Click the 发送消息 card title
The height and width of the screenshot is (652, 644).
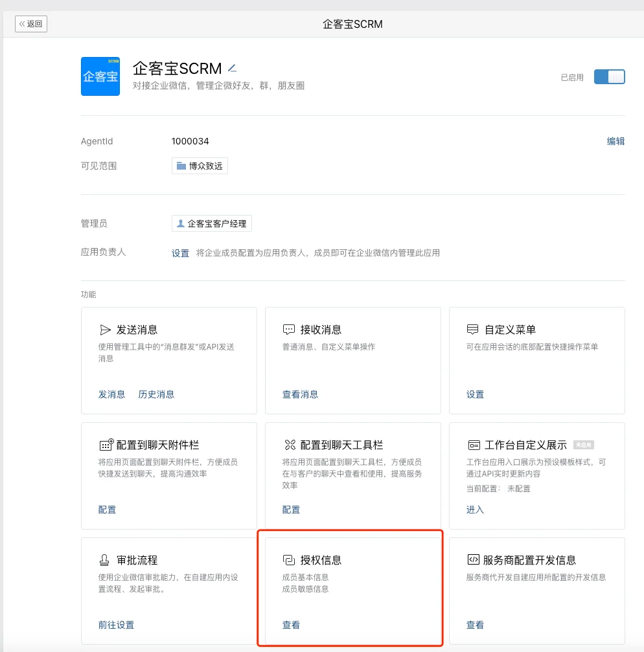[x=137, y=330]
